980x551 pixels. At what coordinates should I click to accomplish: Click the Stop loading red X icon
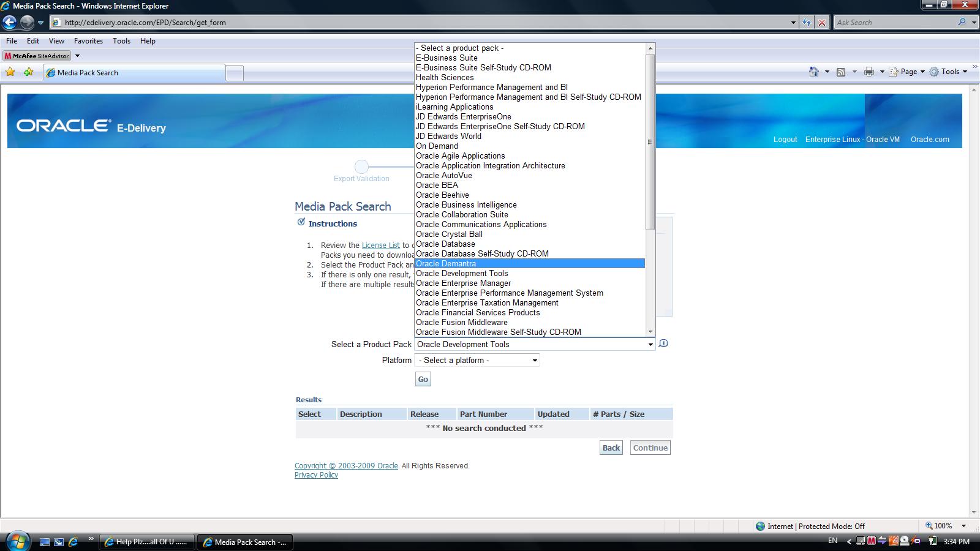pos(822,23)
